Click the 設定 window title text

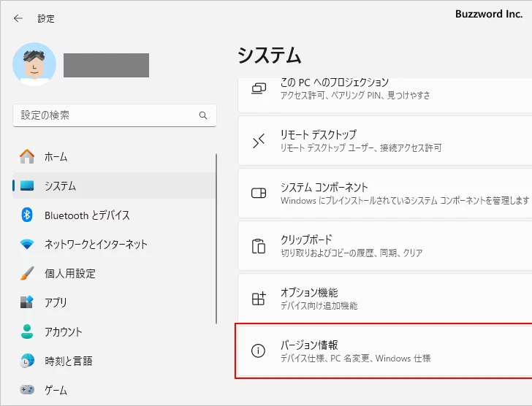pyautogui.click(x=46, y=19)
